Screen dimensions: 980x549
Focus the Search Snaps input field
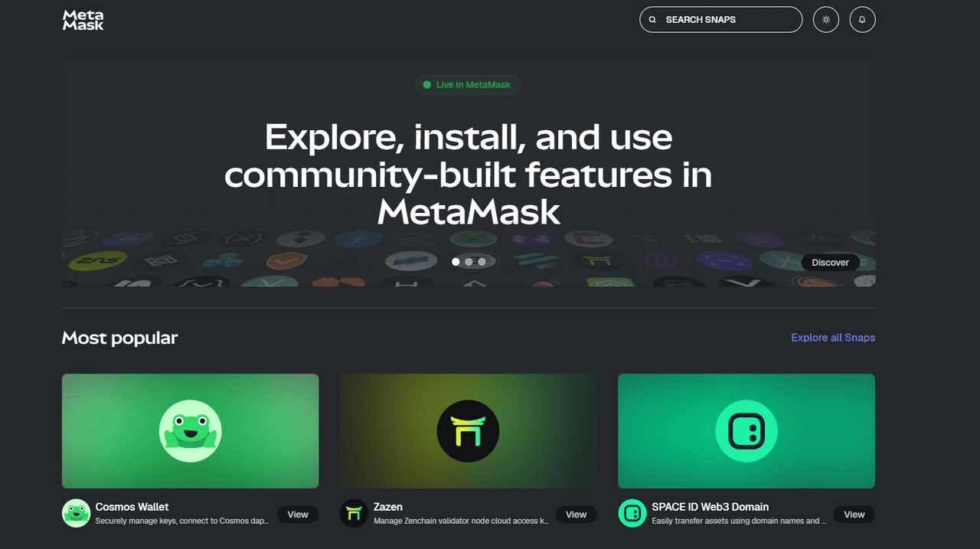[727, 20]
